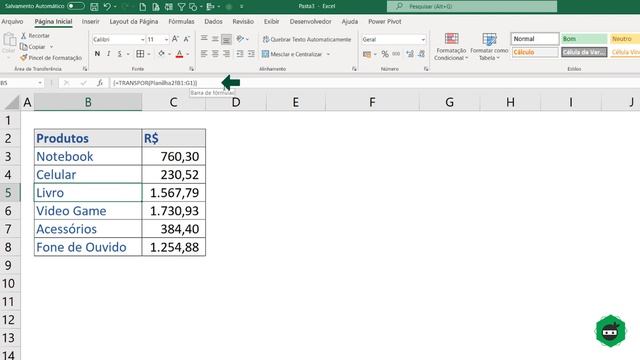The width and height of the screenshot is (640, 360).
Task: Open the Arquivo tab
Action: point(12,22)
